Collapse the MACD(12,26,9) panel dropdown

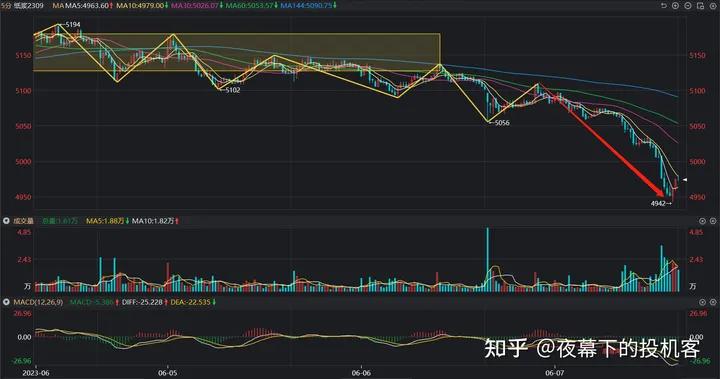tap(6, 302)
